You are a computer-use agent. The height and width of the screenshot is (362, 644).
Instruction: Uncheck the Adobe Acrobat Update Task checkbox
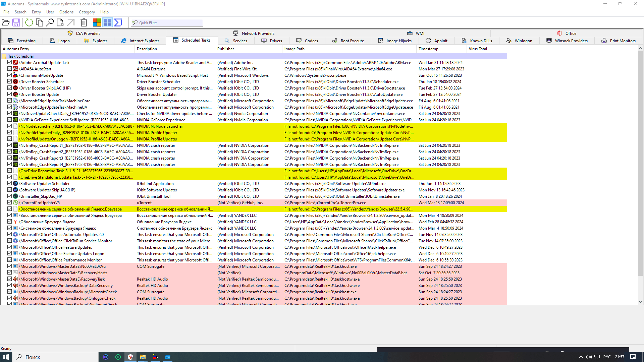pos(10,62)
